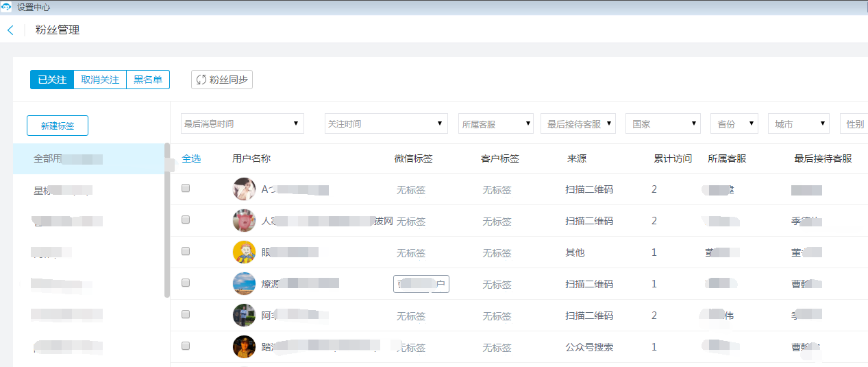Image resolution: width=868 pixels, height=367 pixels.
Task: Switch to the 取消关注 tab
Action: [x=100, y=80]
